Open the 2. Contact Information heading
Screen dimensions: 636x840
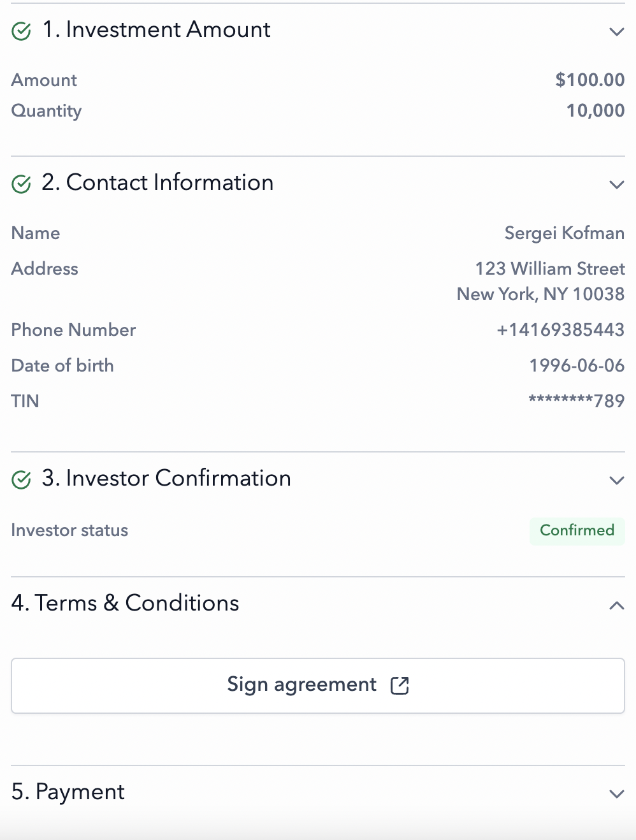click(157, 183)
